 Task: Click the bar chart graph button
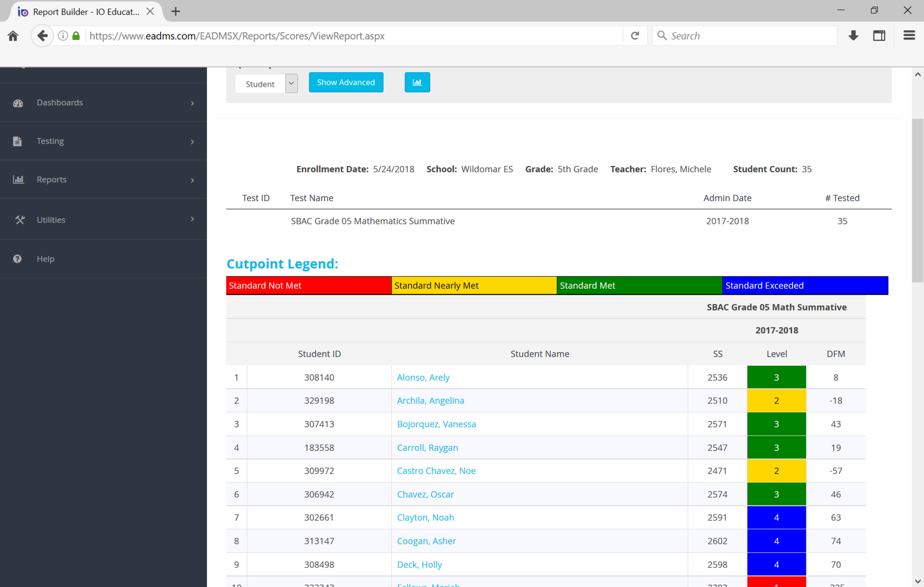pyautogui.click(x=417, y=82)
